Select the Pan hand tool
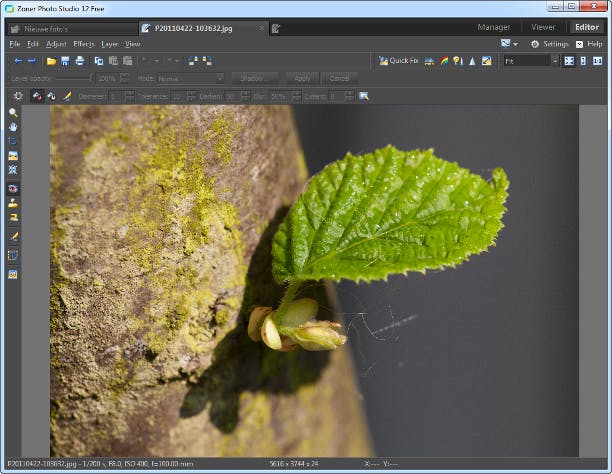The height and width of the screenshot is (474, 612). point(13,127)
